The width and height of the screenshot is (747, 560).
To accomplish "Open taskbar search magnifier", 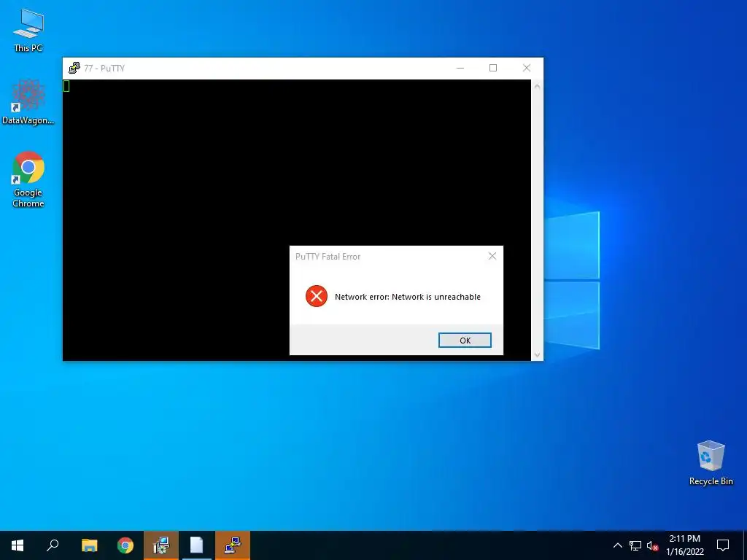I will (x=53, y=545).
